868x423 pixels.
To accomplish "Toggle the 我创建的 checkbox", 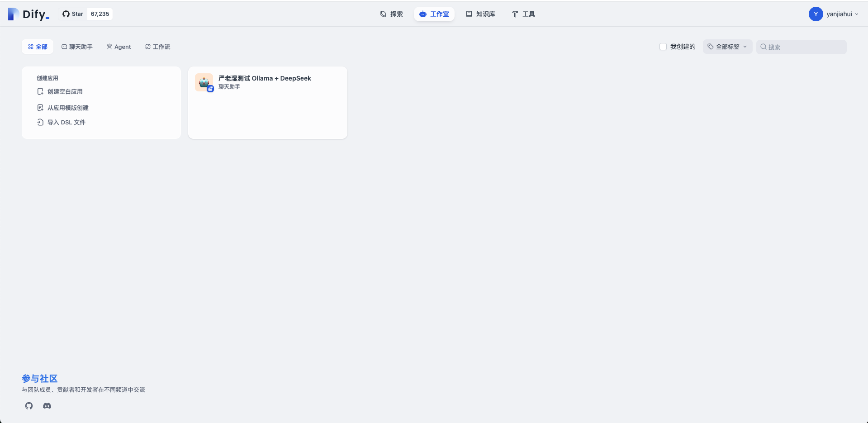I will [x=663, y=47].
